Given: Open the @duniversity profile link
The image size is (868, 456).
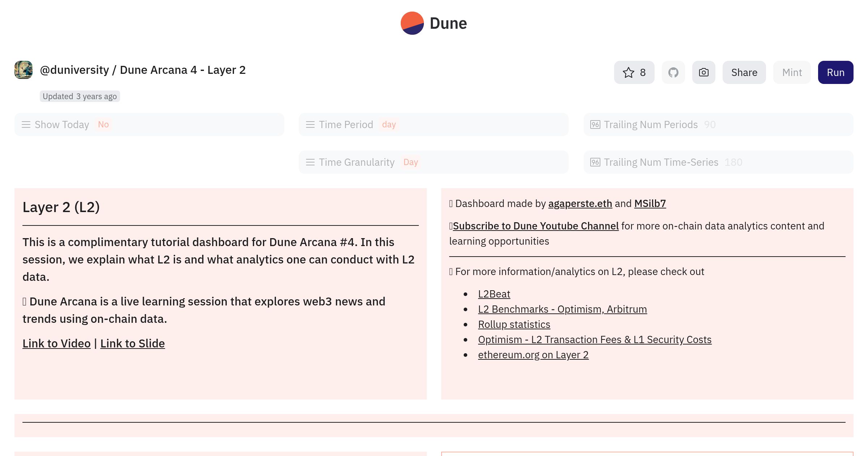Looking at the screenshot, I should (74, 70).
